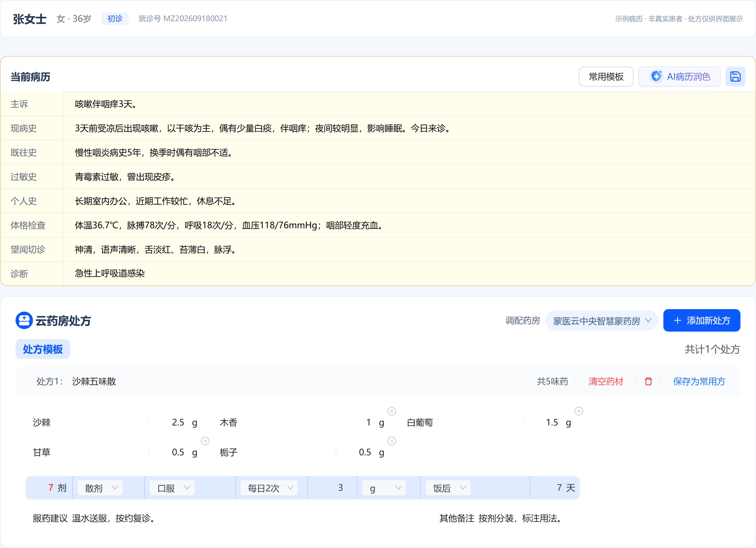Screen dimensions: 756x548
Task: Click 其他备注 text 按剂分装，标注用法
Action: pyautogui.click(x=520, y=518)
